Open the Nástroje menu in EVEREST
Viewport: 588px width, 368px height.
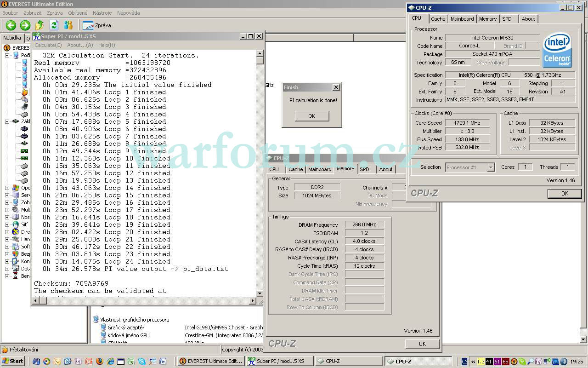coord(102,13)
